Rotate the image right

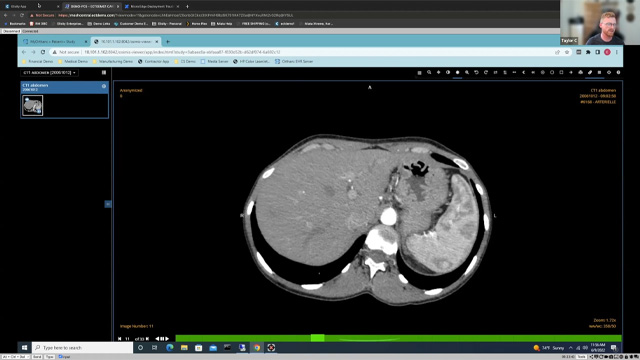[x=486, y=73]
